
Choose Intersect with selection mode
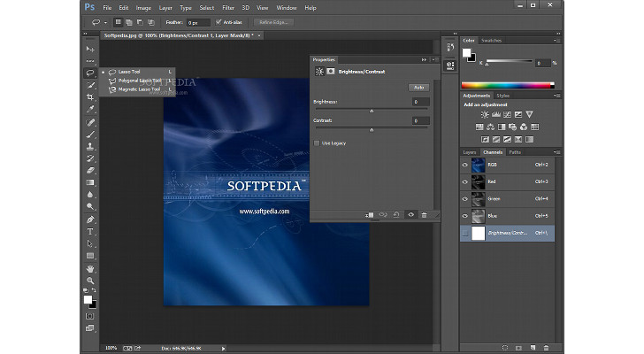(150, 22)
